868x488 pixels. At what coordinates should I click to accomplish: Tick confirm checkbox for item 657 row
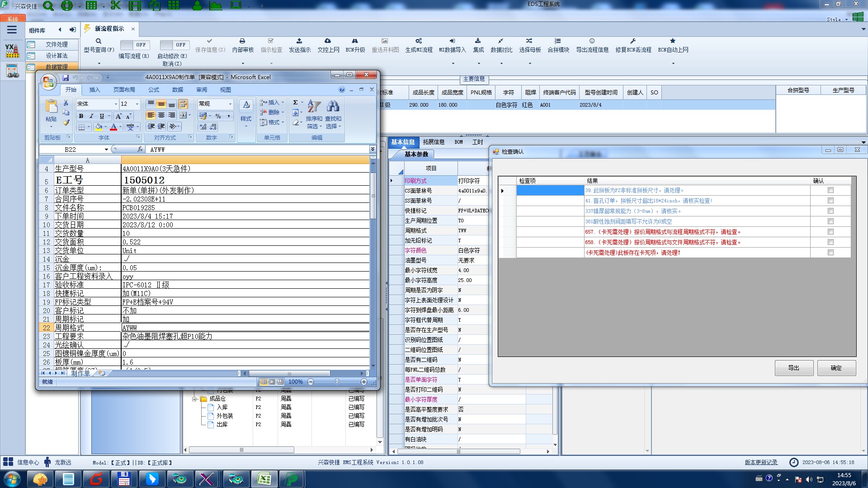830,232
